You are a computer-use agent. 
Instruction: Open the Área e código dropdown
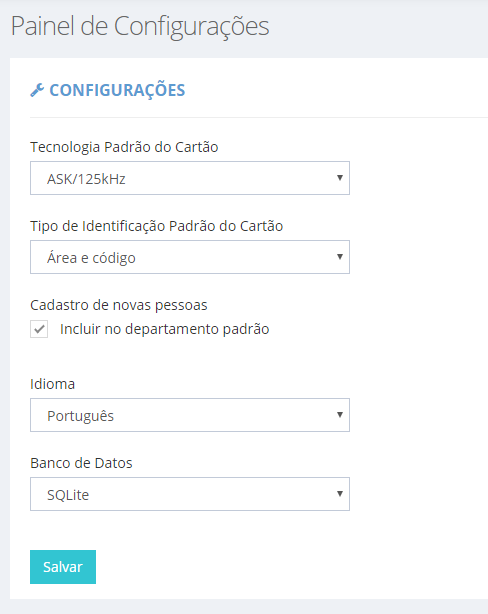coord(190,257)
